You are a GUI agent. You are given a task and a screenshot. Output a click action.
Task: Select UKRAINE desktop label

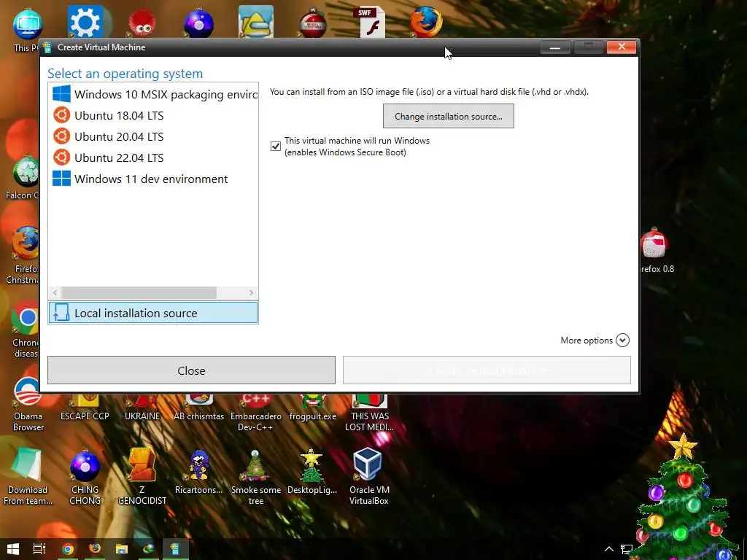tap(142, 416)
